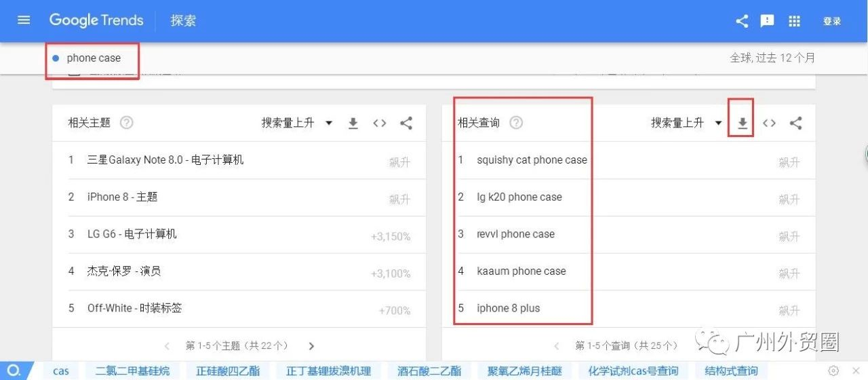The width and height of the screenshot is (868, 380).
Task: Show help for 相关查询
Action: (516, 123)
